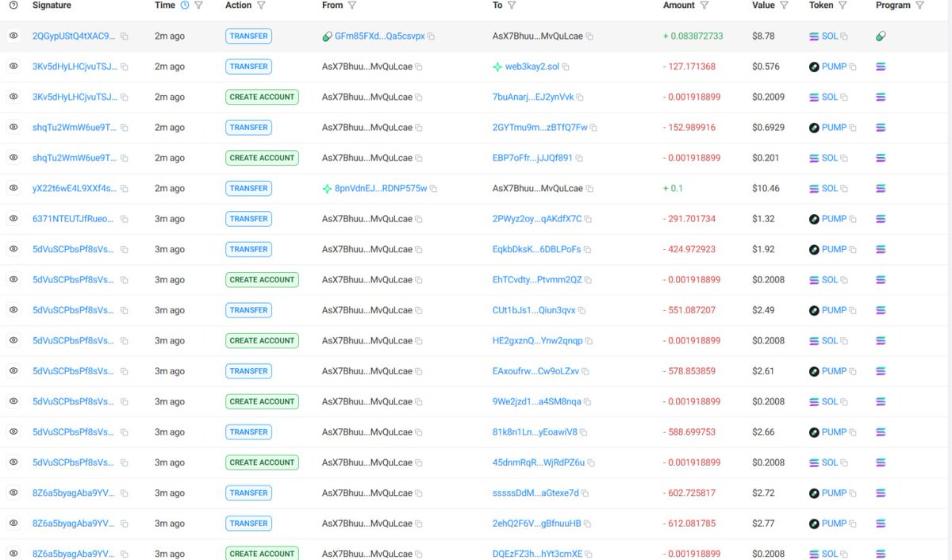Toggle eye icon for signature yX22t6wE4L9XXf4s row
952x560 pixels.
point(13,188)
